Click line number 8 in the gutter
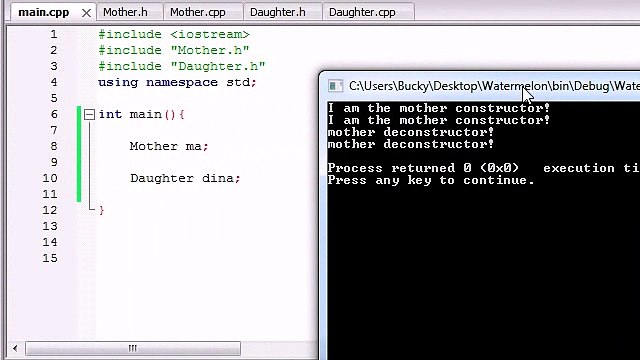 pos(54,146)
